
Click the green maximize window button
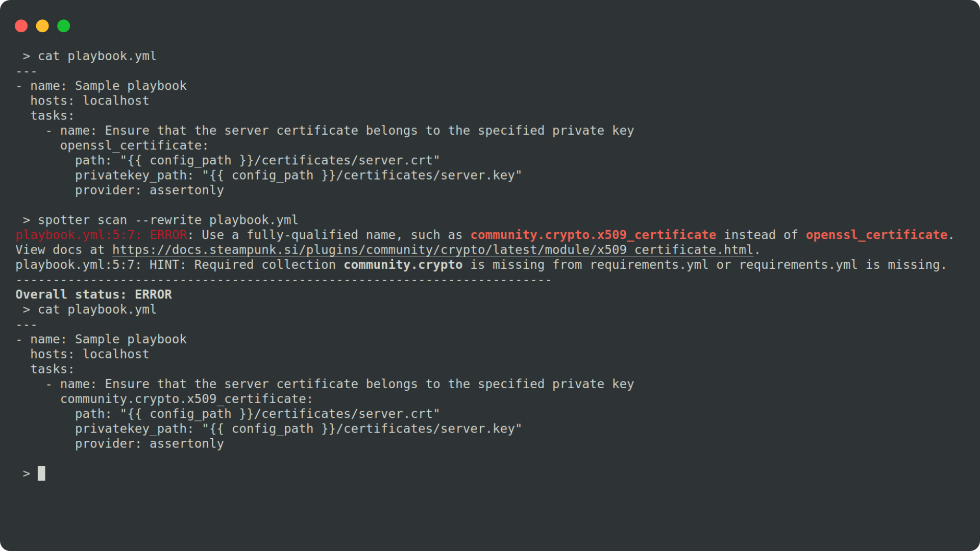(64, 26)
